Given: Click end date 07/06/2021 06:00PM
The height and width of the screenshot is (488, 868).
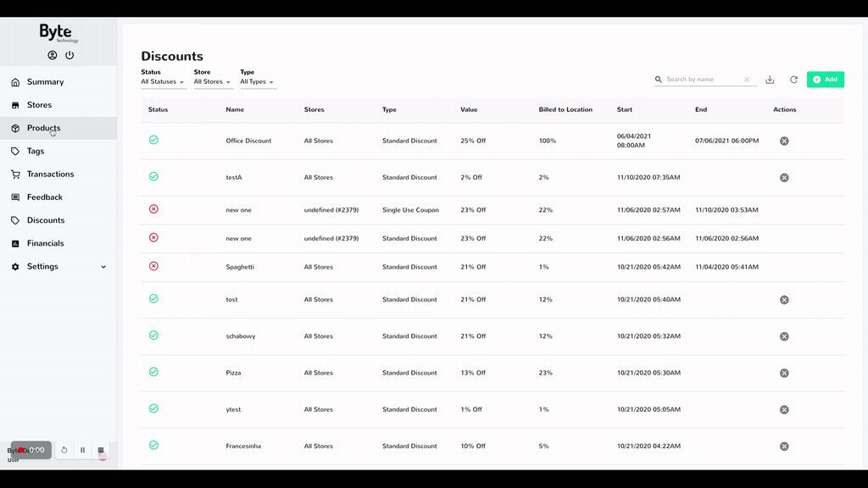Looking at the screenshot, I should 726,141.
